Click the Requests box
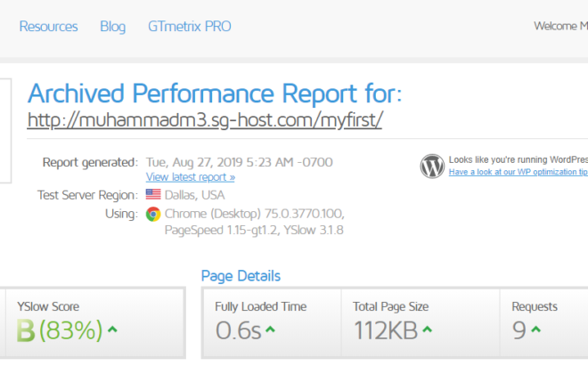Screen dimensions: 588x374 click(543, 322)
